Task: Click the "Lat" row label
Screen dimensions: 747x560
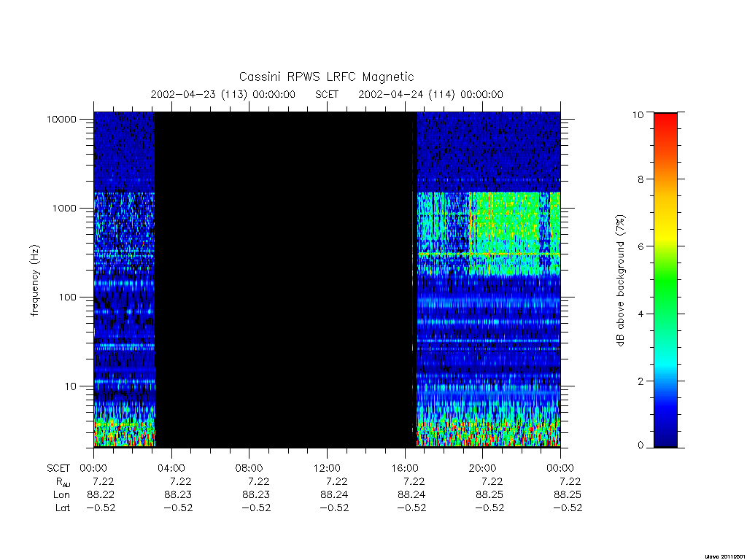Action: [x=63, y=507]
